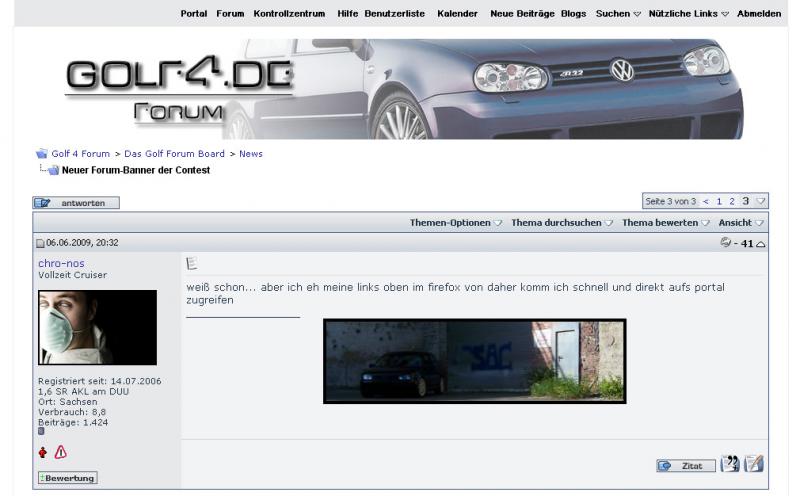Screen dimensions: 800x496
Task: Go to Golf 4 Forum breadcrumb
Action: (x=81, y=154)
